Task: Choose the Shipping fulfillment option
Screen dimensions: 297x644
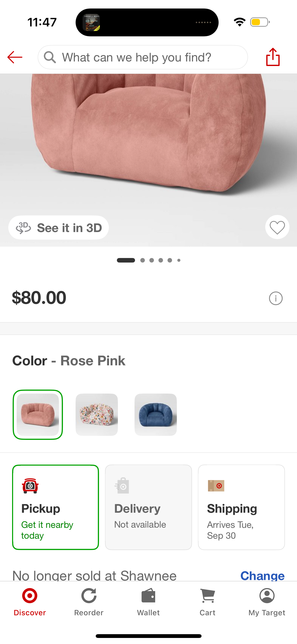Action: pos(241,507)
